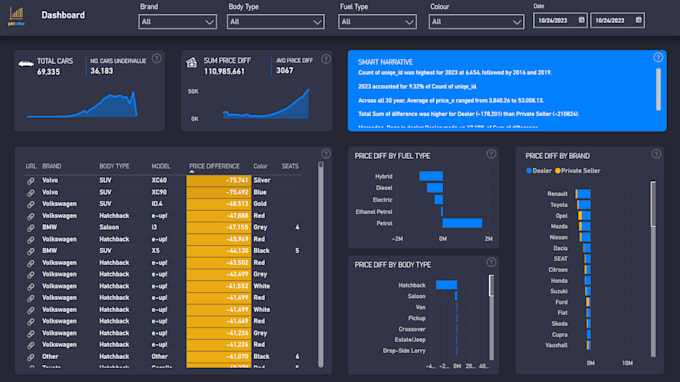Click the -75,741 price difference cell

click(x=219, y=180)
